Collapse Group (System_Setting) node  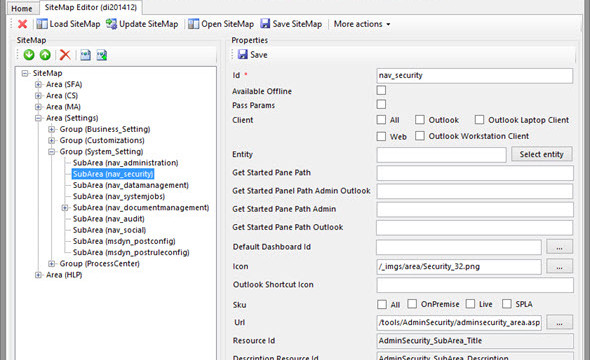[52, 152]
